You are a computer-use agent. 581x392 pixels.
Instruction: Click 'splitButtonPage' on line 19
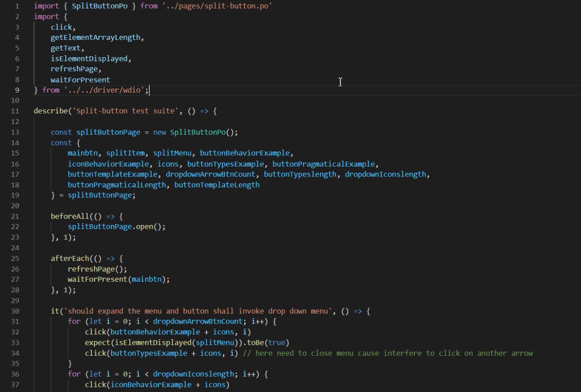pyautogui.click(x=99, y=195)
